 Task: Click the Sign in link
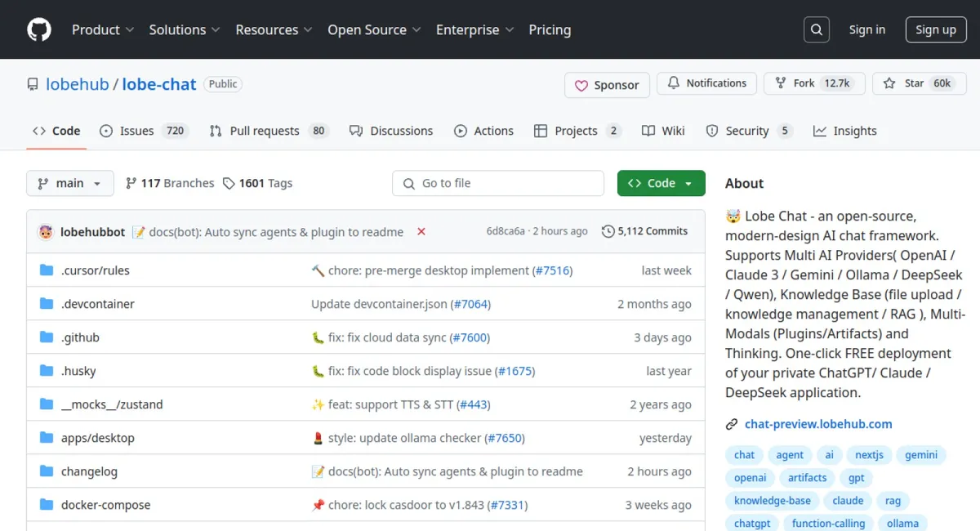coord(867,29)
